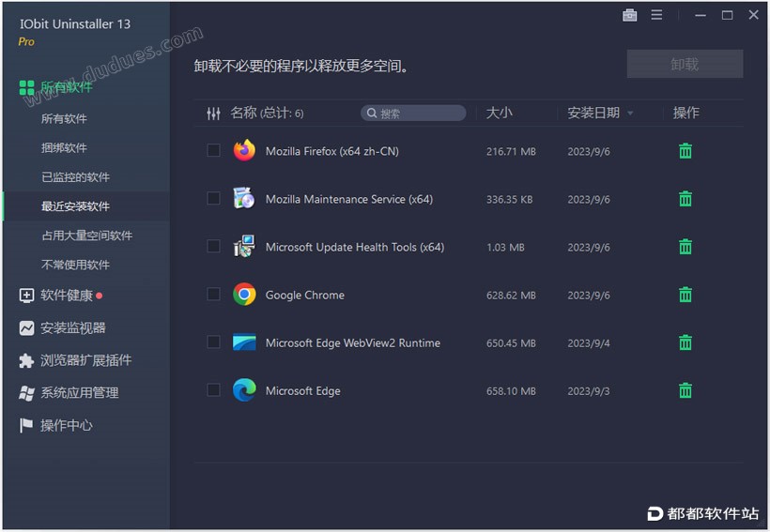Click the 658.10 MB size value
The width and height of the screenshot is (770, 532).
point(511,391)
